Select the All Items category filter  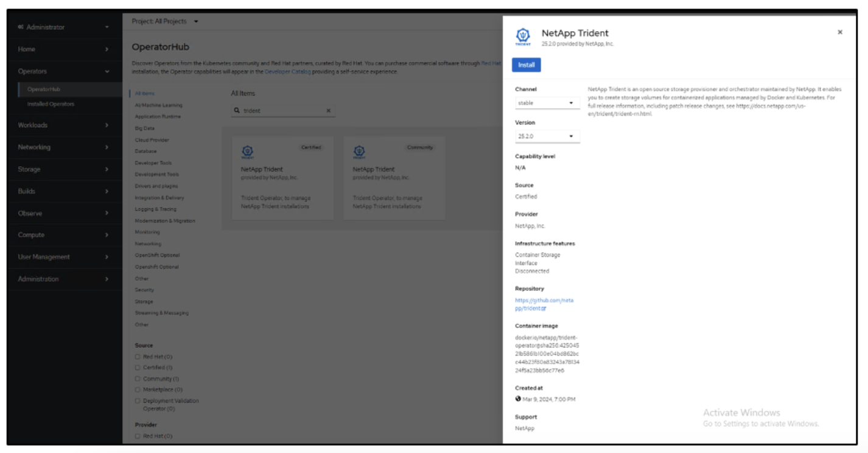coord(145,93)
